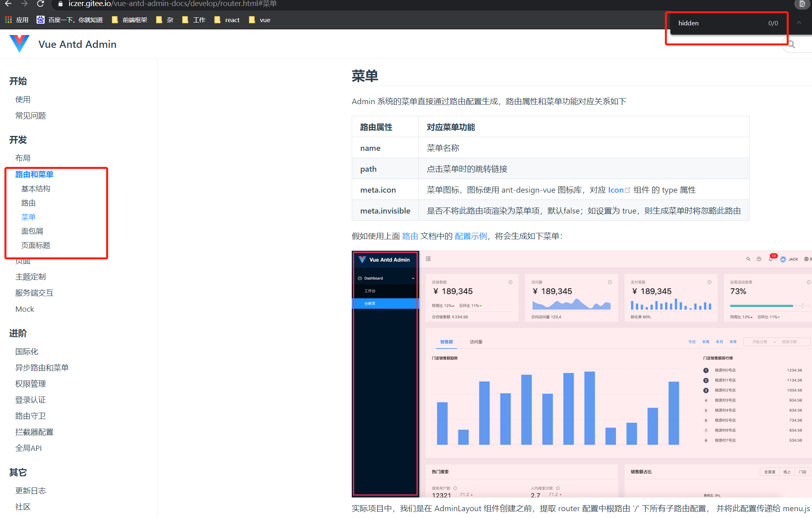Click the screenshot capture icon near the address bar
Viewport: 812px width, 518px height.
pos(802,4)
